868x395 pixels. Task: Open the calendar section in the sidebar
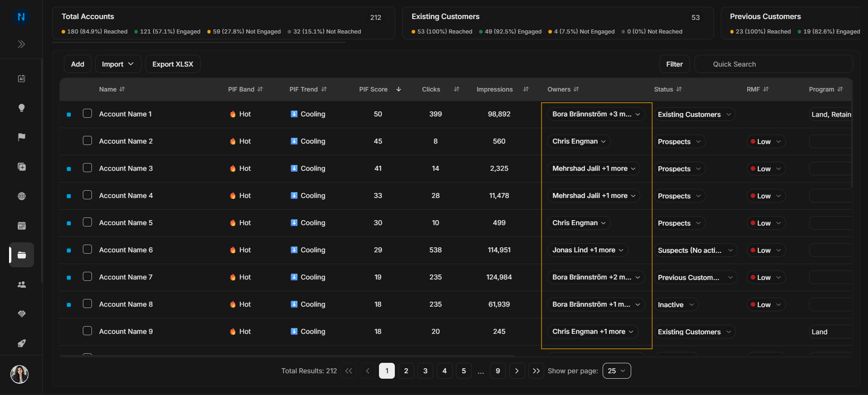click(x=21, y=226)
